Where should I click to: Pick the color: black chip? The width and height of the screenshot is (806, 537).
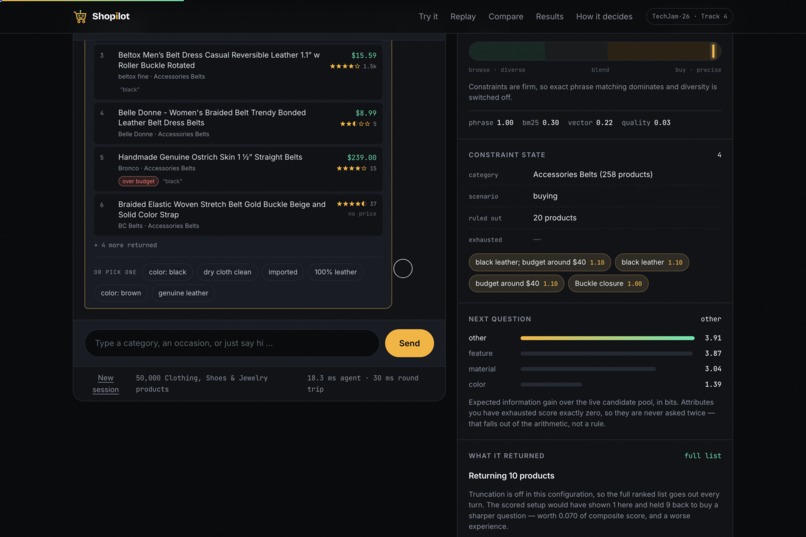168,272
